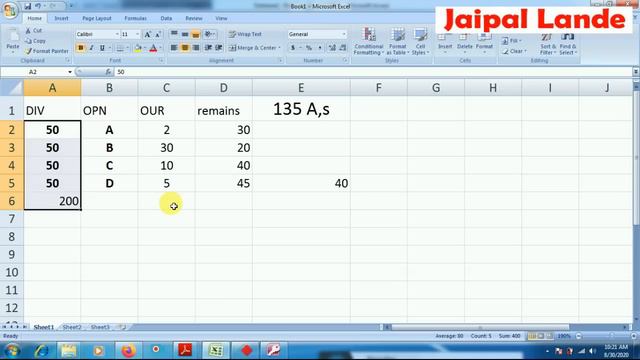Screen dimensions: 640x360
Task: Decrease decimal places
Action: click(343, 48)
